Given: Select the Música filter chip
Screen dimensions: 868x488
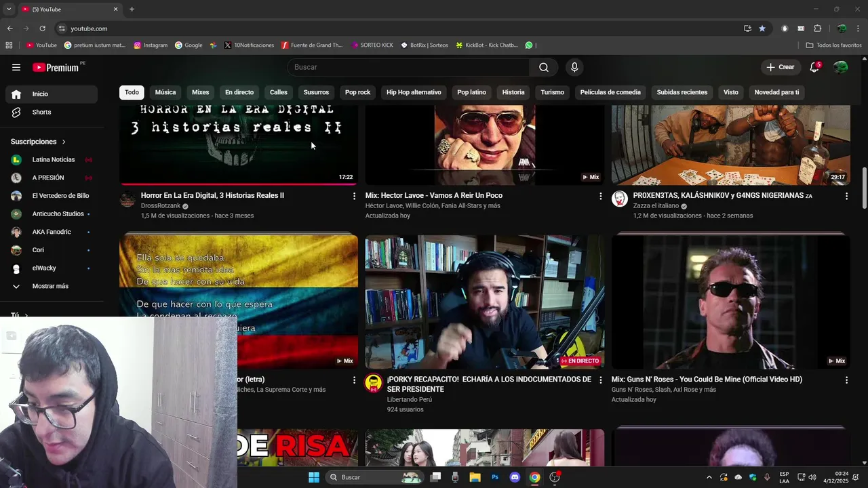Looking at the screenshot, I should click(165, 92).
